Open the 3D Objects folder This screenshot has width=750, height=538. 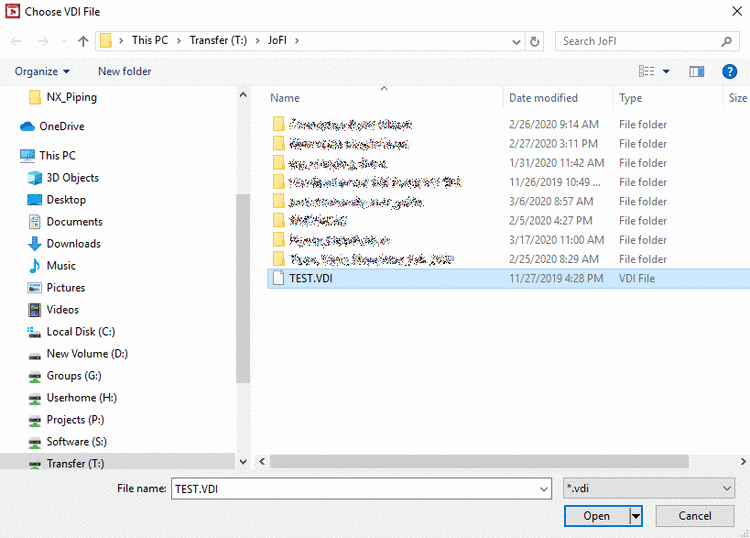click(x=63, y=177)
